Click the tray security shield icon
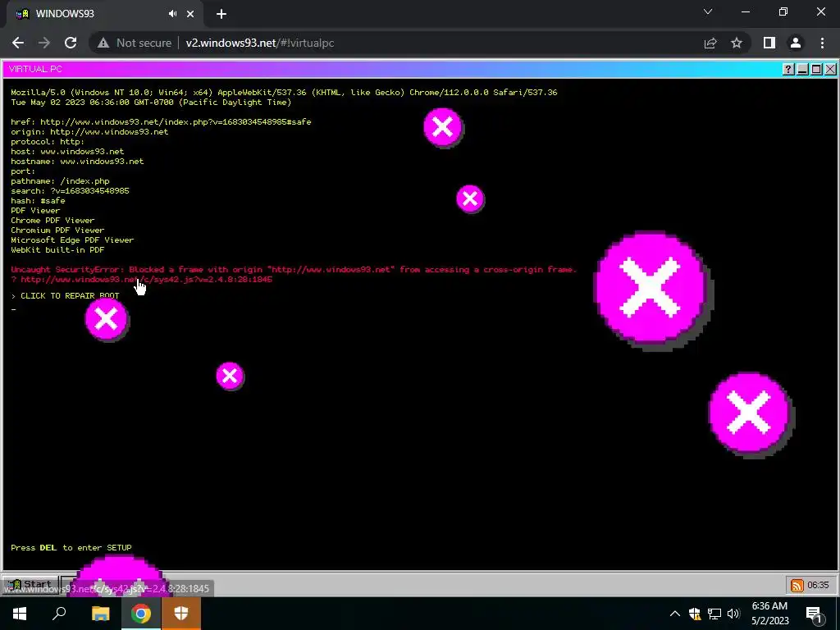This screenshot has width=840, height=630. [695, 614]
